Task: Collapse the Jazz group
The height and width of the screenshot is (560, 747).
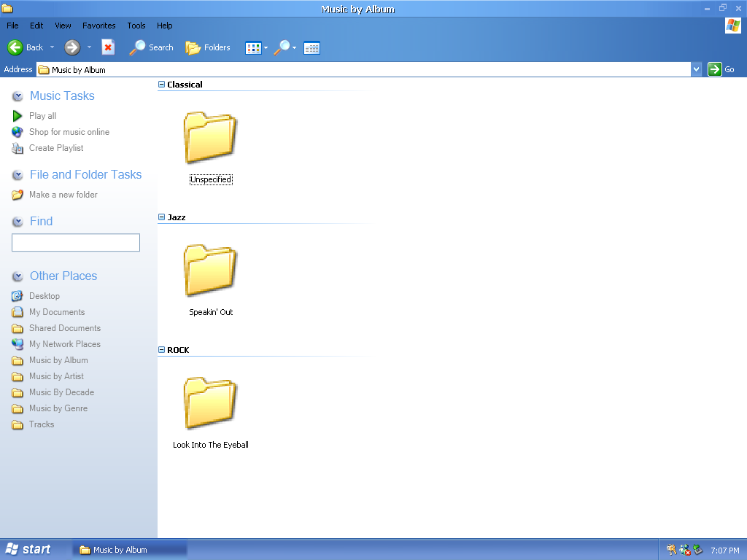Action: click(162, 217)
